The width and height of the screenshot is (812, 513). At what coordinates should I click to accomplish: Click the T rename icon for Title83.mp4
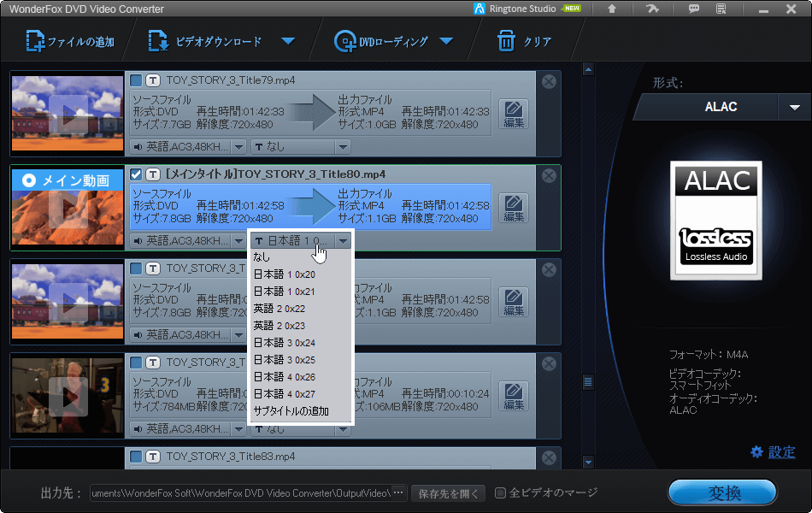(x=153, y=457)
